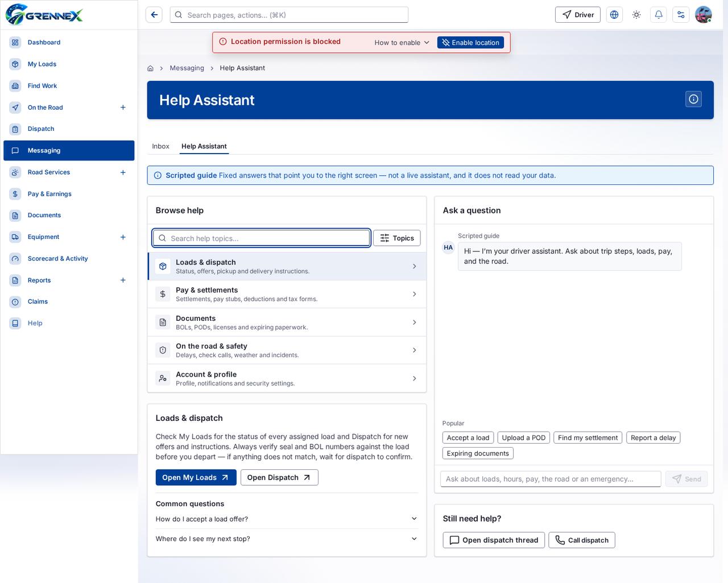Click the Driver role button
Image resolution: width=728 pixels, height=583 pixels.
point(578,15)
